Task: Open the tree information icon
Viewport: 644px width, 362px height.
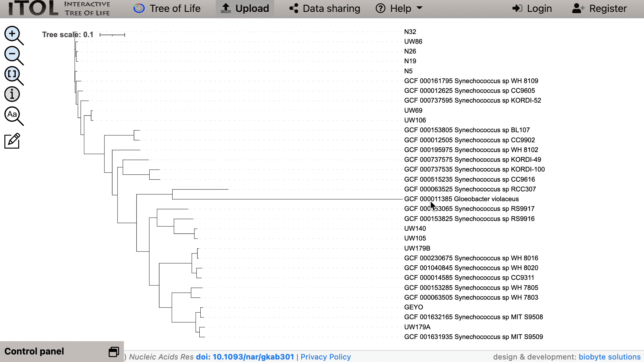Action: pos(12,94)
